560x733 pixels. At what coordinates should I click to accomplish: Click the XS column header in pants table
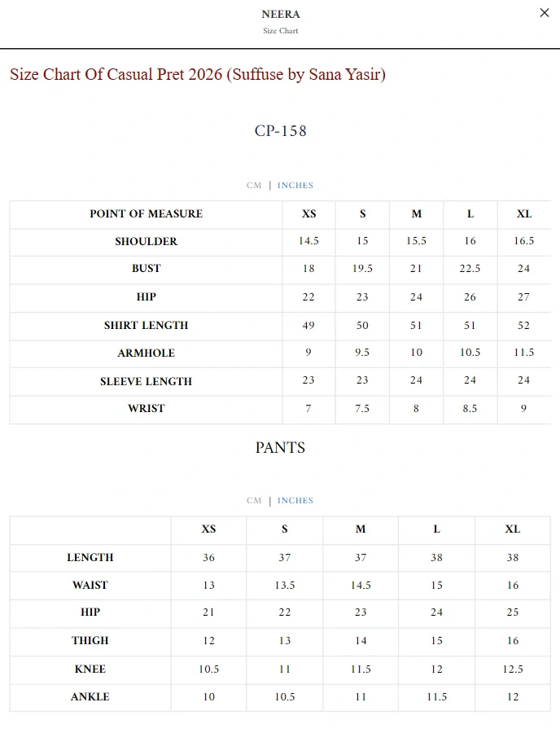(x=208, y=529)
